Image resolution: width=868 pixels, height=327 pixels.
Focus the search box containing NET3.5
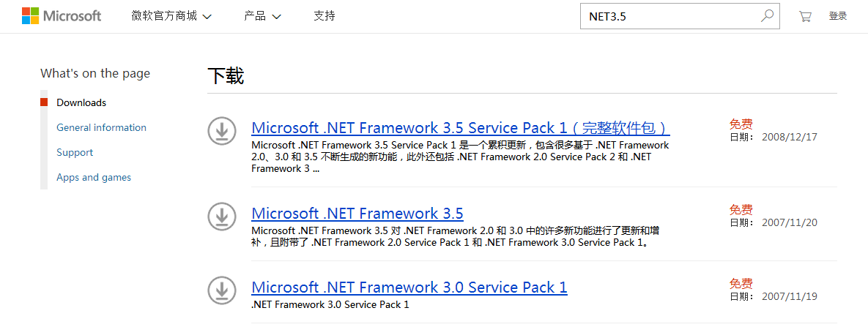click(x=667, y=16)
